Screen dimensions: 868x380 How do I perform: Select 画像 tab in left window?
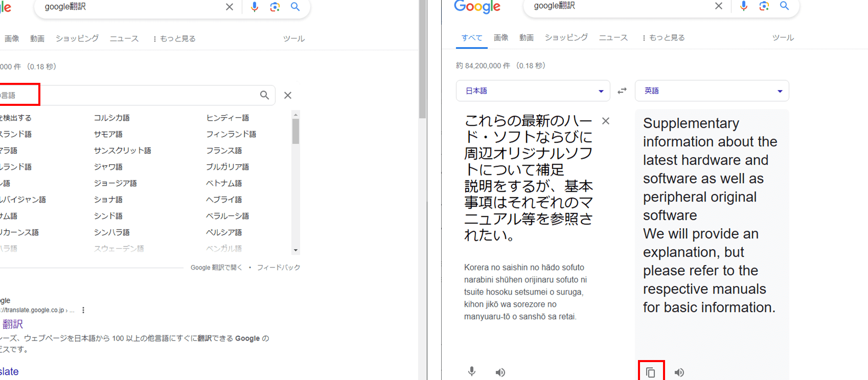[12, 38]
